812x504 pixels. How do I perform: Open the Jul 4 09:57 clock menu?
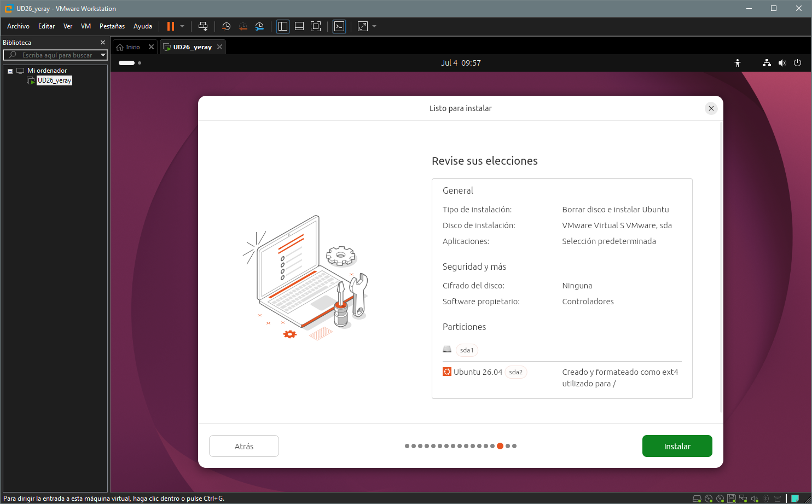[461, 63]
